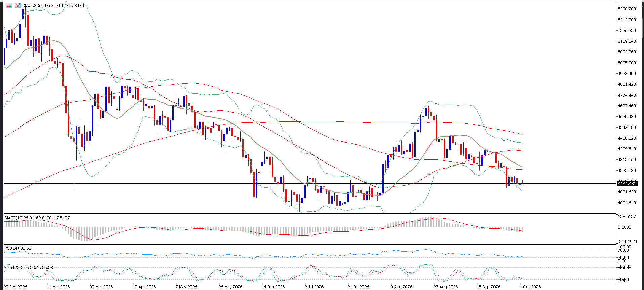This screenshot has width=644, height=290.
Task: Click the 4697.460 price scale value
Action: [627, 106]
